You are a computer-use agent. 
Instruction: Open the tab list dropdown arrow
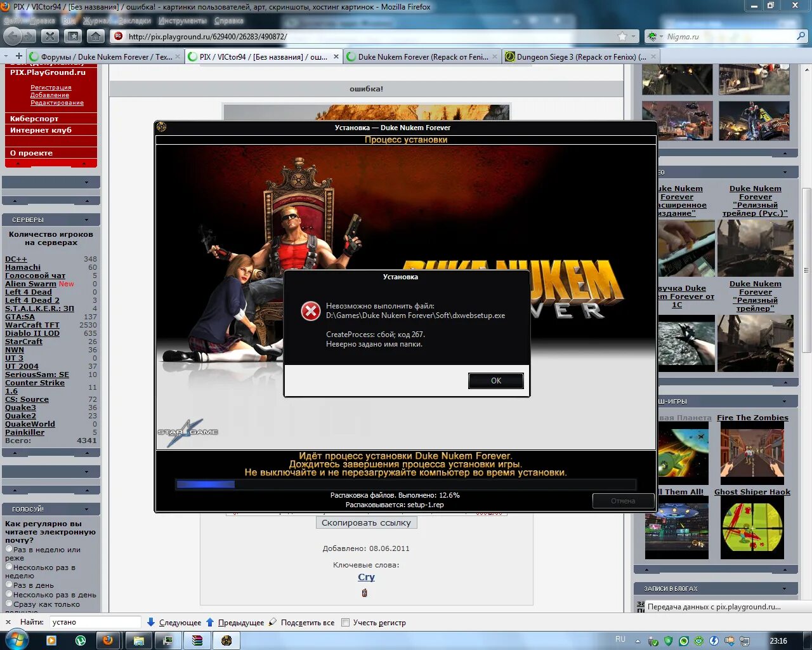tap(6, 56)
